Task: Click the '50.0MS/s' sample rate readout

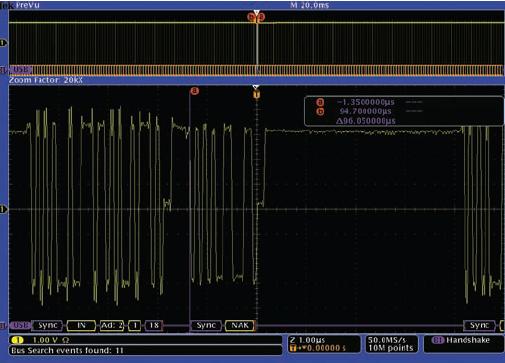Action: [387, 340]
